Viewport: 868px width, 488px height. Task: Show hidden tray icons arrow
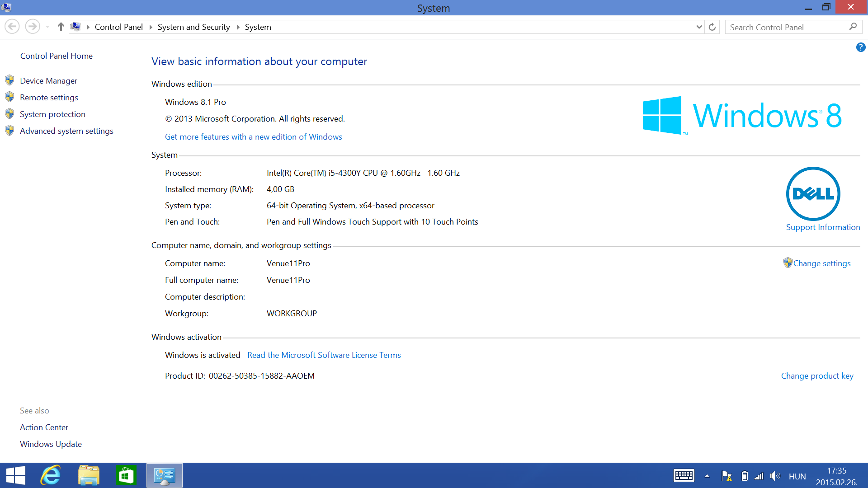[x=707, y=476]
